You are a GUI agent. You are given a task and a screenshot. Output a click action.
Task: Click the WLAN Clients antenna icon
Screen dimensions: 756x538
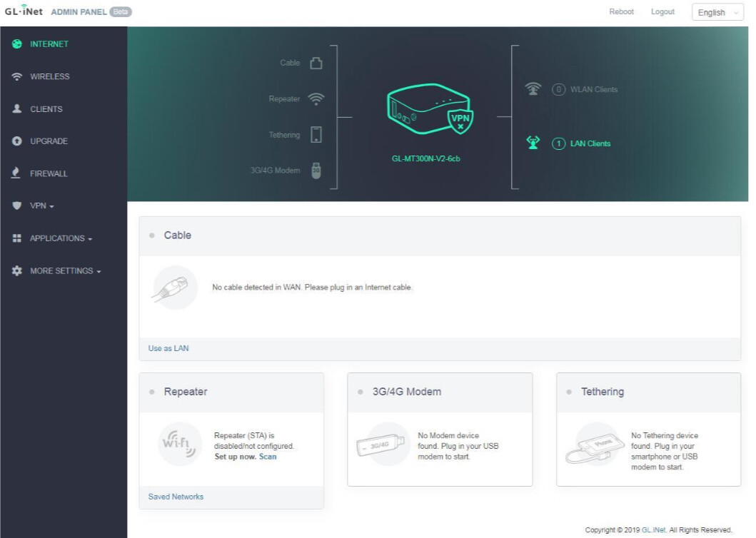coord(533,88)
